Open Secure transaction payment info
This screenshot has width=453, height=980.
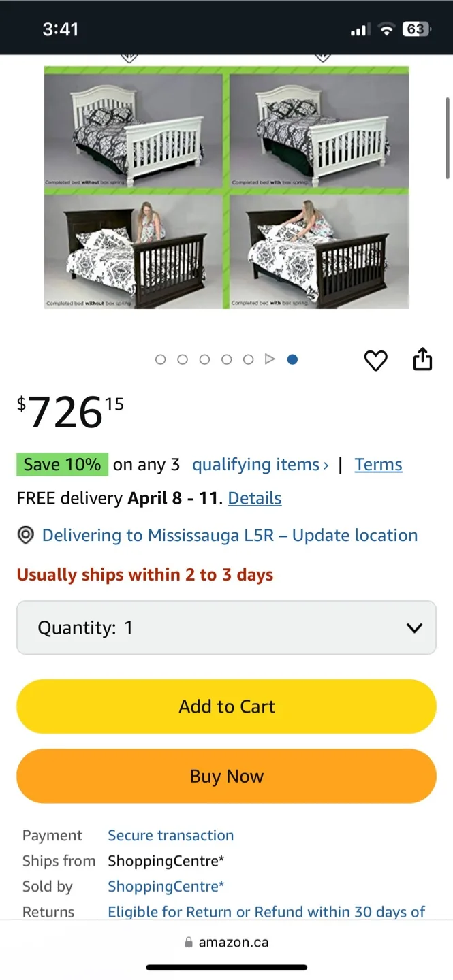tap(170, 836)
